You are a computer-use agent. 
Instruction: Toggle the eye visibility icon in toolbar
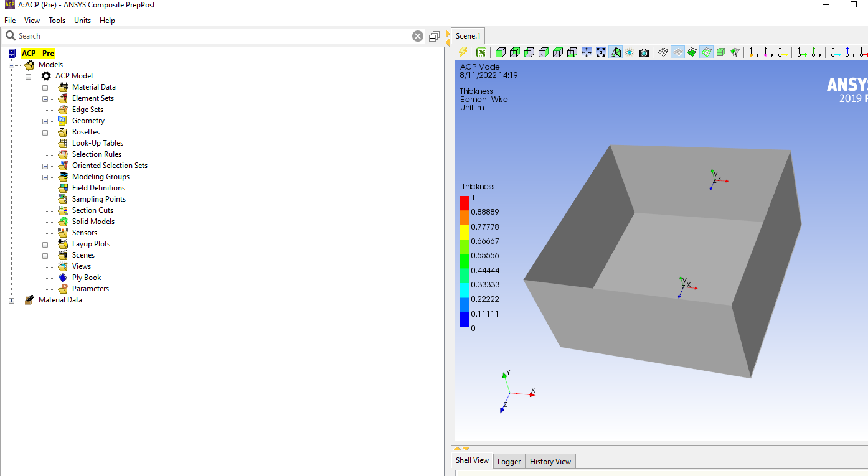pyautogui.click(x=630, y=52)
